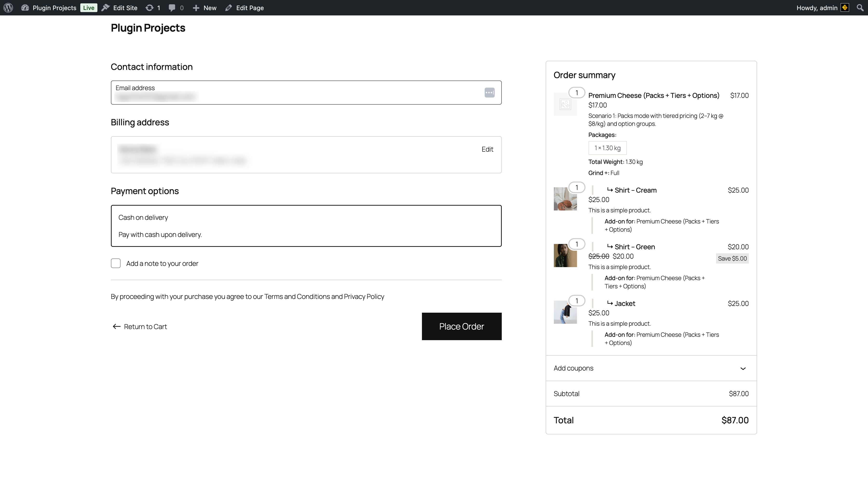
Task: Click the password manager icon in email field
Action: click(x=489, y=92)
